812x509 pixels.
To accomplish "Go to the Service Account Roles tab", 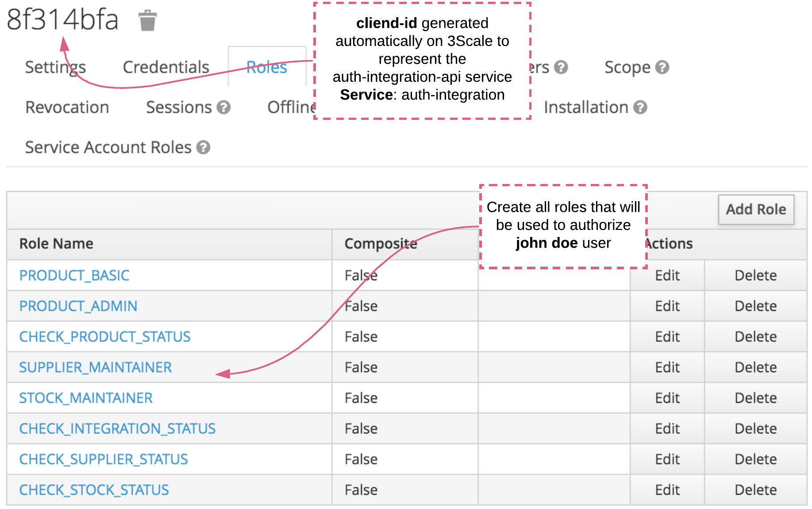I will [108, 147].
